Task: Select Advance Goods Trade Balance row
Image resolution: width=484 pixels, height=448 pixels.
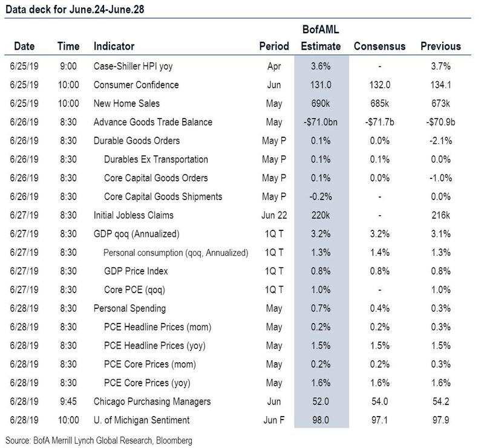Action: [x=238, y=122]
